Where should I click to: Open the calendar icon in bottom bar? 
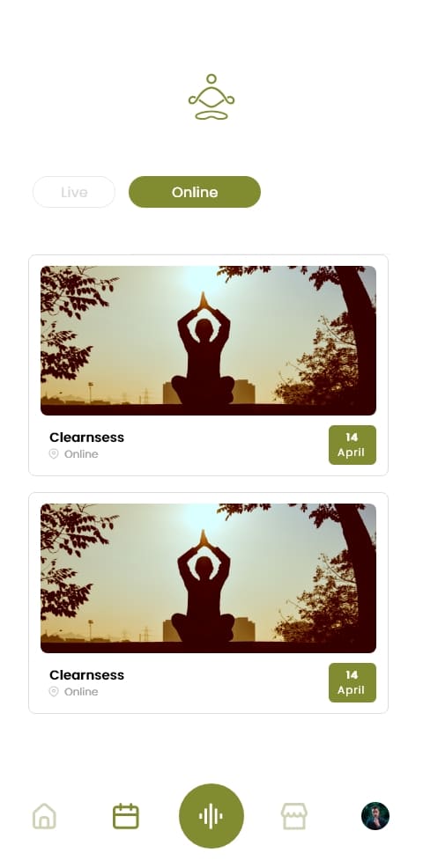[126, 816]
